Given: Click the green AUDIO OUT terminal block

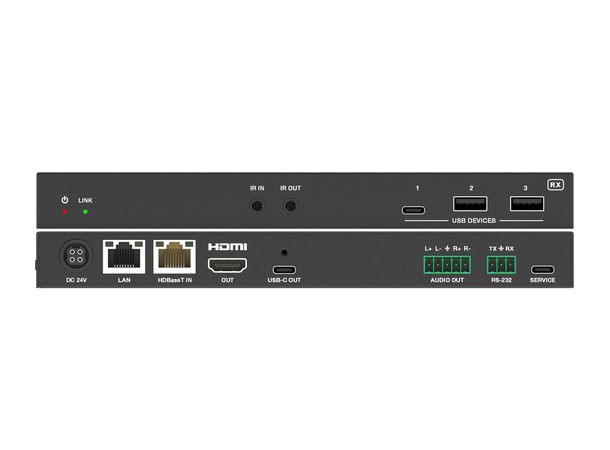Looking at the screenshot, I should pyautogui.click(x=447, y=264).
